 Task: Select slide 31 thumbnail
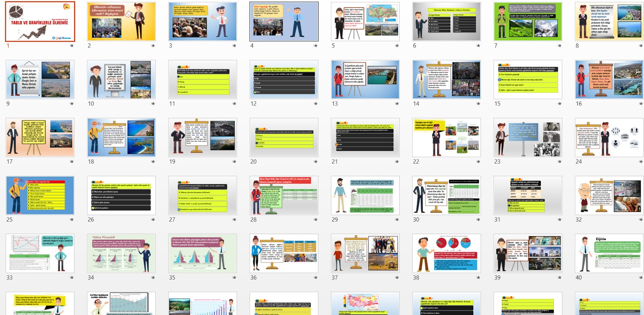(528, 196)
